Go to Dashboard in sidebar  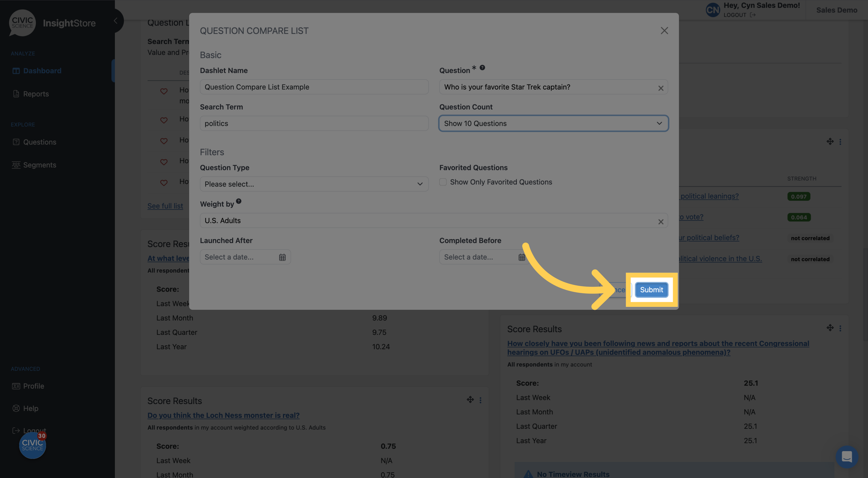[x=42, y=71]
